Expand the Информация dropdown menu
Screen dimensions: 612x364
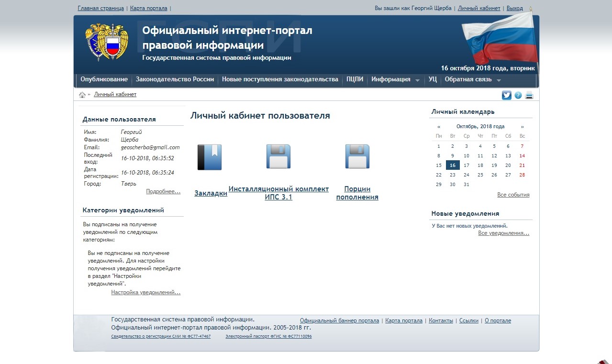pyautogui.click(x=395, y=79)
